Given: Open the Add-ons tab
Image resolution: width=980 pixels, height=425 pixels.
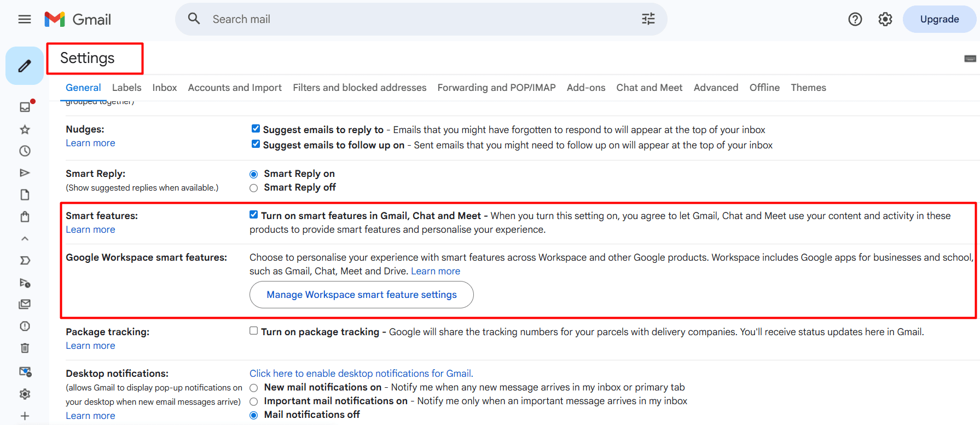Looking at the screenshot, I should click(x=586, y=88).
